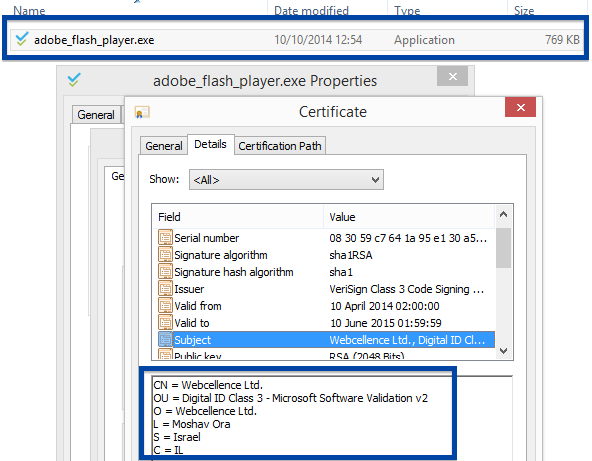Click the Signature algorithm row icon
Image resolution: width=592 pixels, height=461 pixels.
click(x=165, y=255)
